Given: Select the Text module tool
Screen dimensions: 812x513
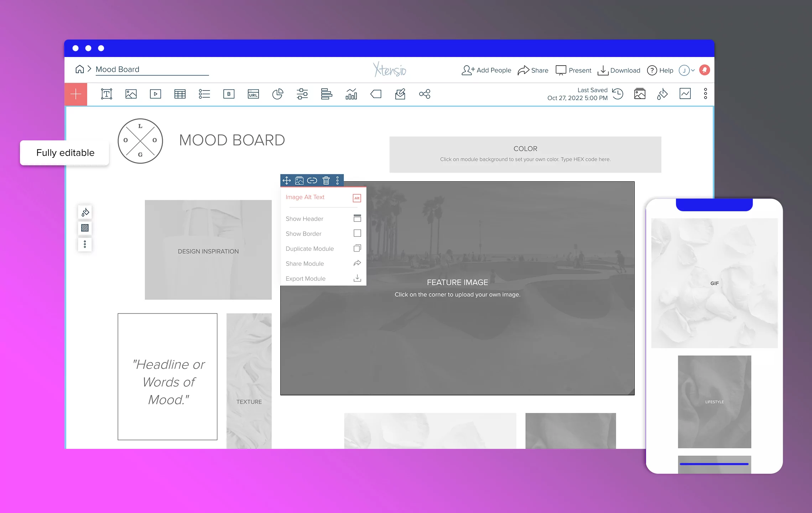Looking at the screenshot, I should click(106, 94).
